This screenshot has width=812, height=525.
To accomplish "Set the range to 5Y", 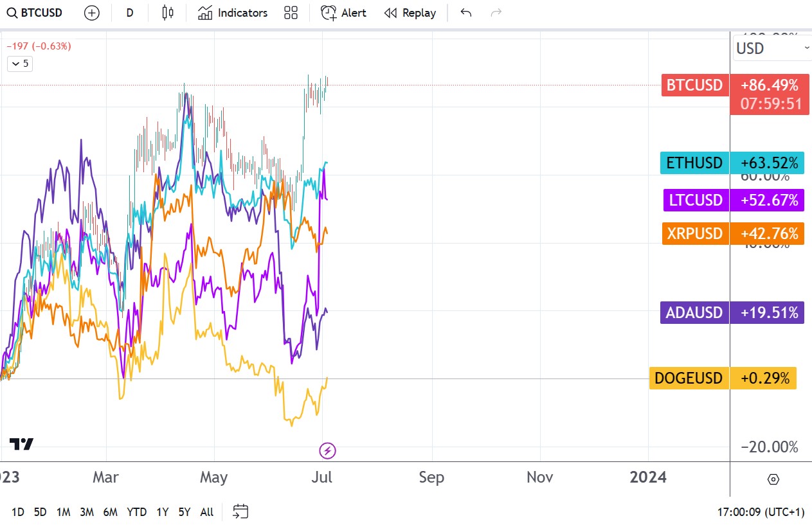I will (x=185, y=512).
